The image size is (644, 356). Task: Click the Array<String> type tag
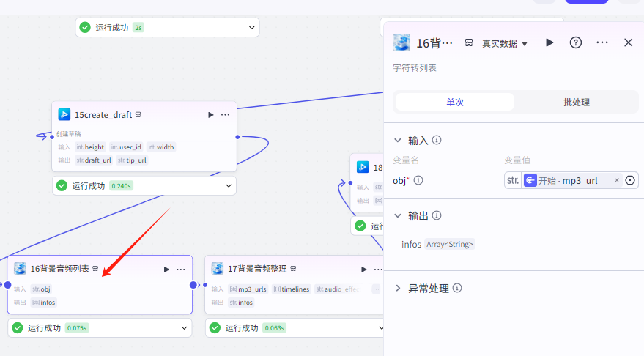[450, 245]
